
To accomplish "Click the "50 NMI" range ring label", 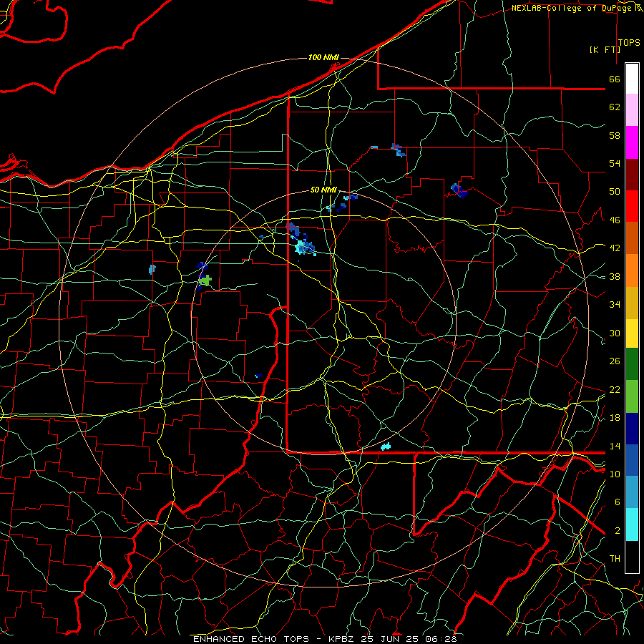I will click(x=323, y=190).
